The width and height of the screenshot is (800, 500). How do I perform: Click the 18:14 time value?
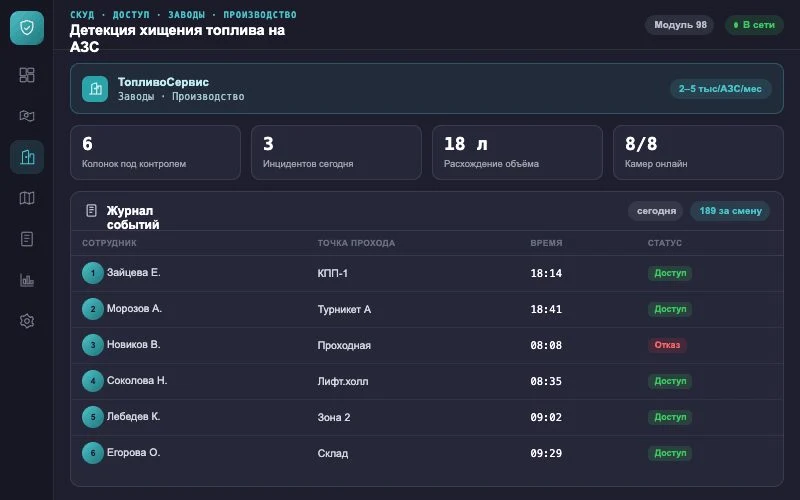click(x=546, y=273)
